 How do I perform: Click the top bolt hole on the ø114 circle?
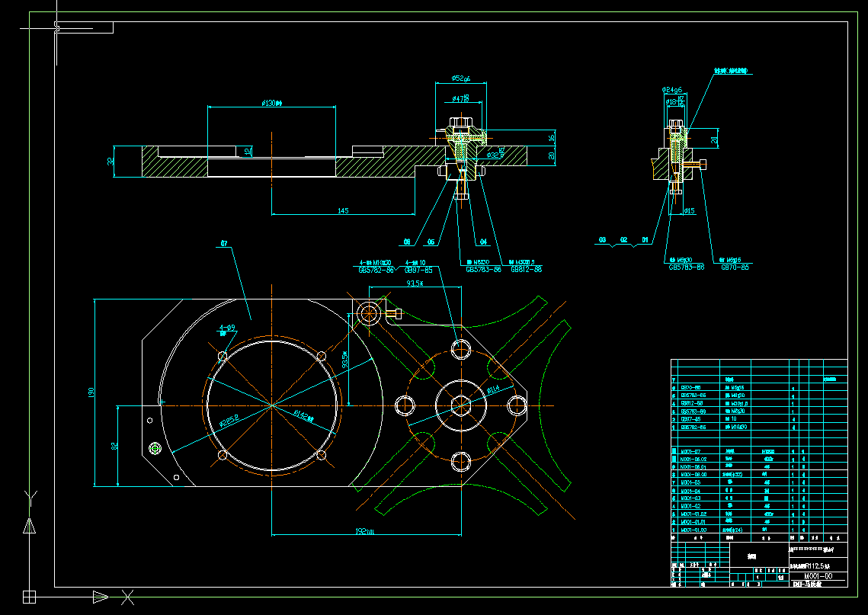[460, 349]
